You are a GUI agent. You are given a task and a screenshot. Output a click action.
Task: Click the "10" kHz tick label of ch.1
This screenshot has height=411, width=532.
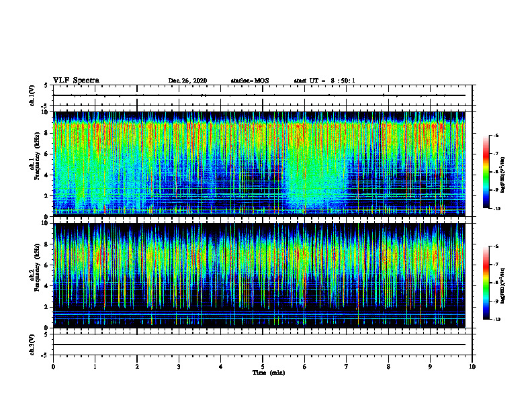tap(46, 112)
